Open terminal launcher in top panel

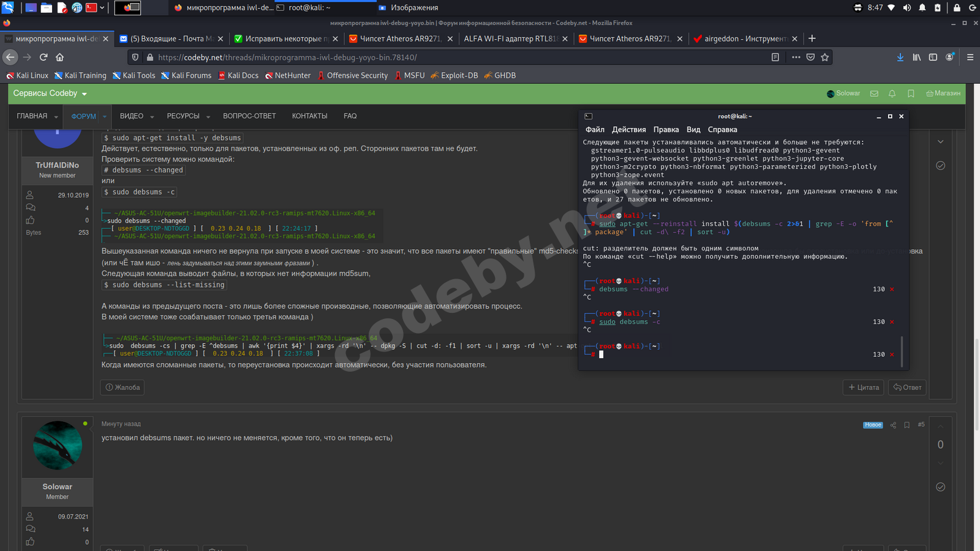click(91, 7)
